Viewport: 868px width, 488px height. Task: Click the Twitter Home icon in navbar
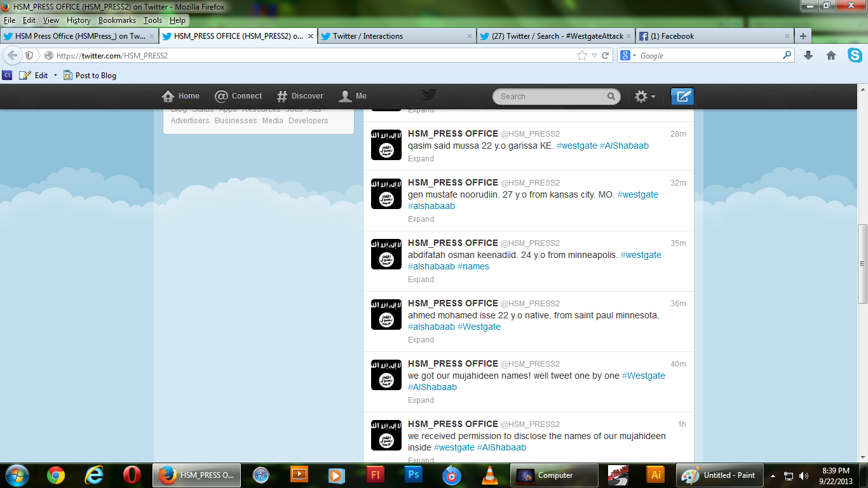pos(168,96)
